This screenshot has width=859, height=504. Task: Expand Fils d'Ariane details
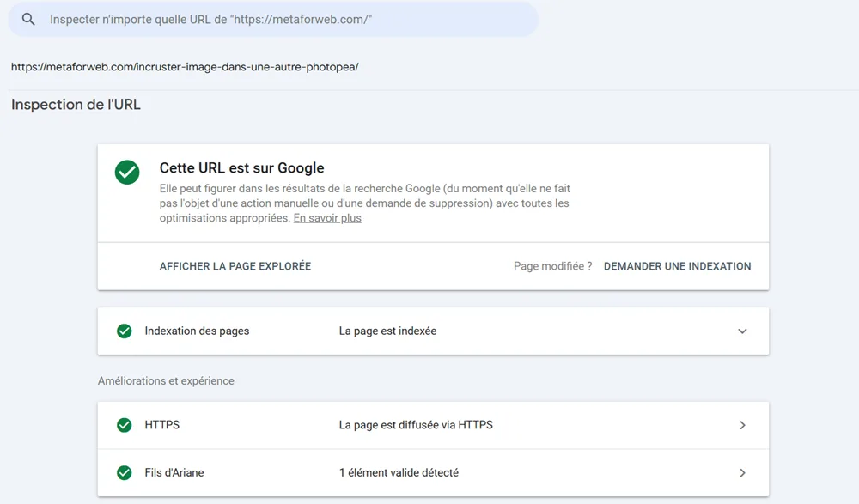742,472
